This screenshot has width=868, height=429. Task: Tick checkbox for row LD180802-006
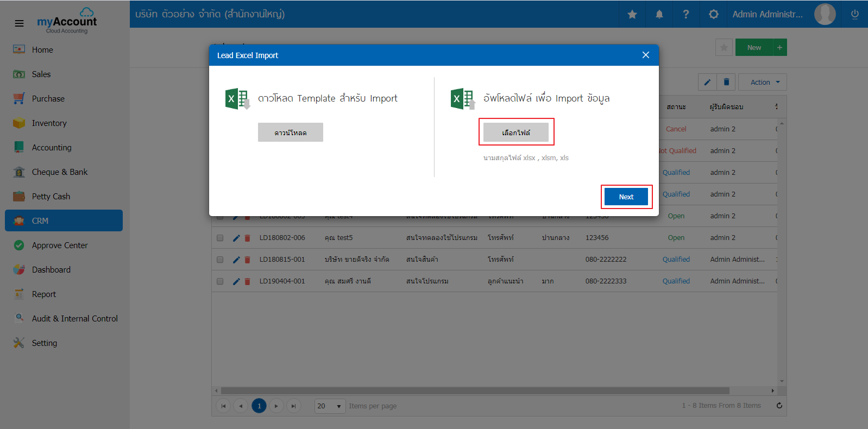pos(220,238)
